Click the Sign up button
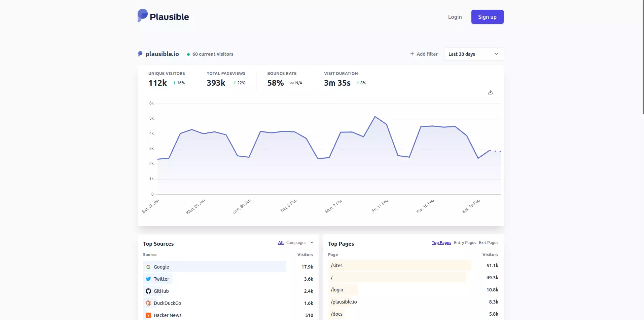This screenshot has width=644, height=320. click(487, 17)
